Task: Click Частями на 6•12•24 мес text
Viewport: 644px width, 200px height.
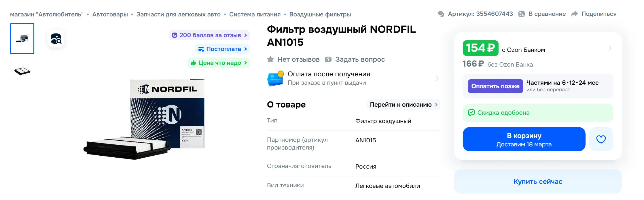Action: click(562, 83)
